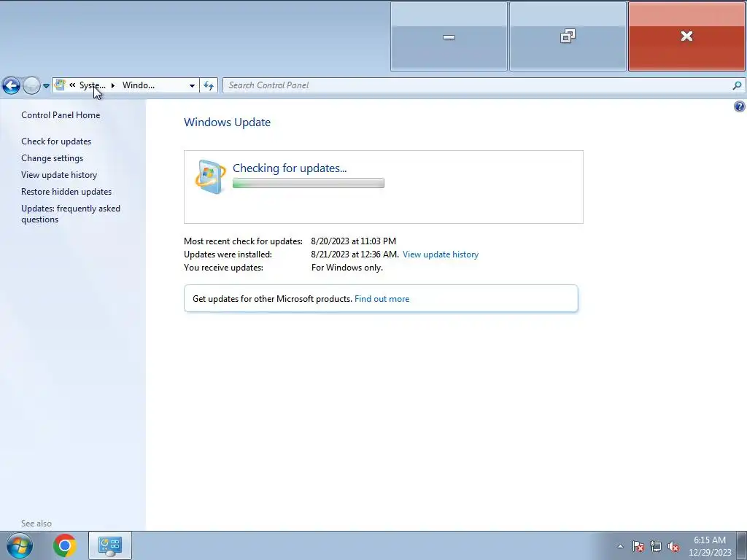This screenshot has height=560, width=747.
Task: Go back with the blue Back arrow
Action: (11, 86)
